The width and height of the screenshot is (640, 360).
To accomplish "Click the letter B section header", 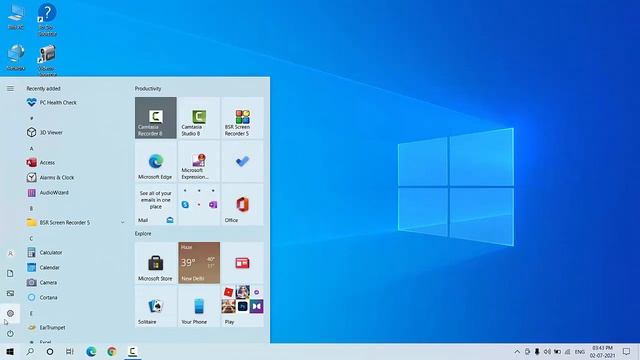I will (31, 209).
